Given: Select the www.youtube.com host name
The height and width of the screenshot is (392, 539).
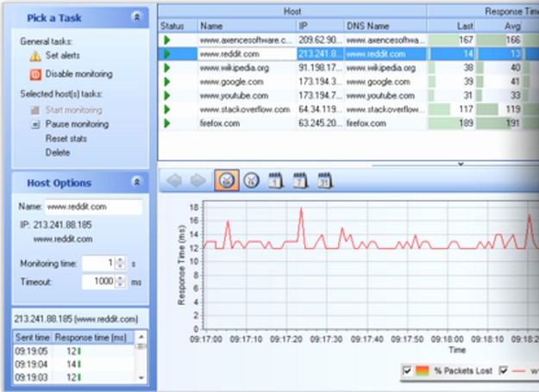Looking at the screenshot, I should click(x=234, y=96).
